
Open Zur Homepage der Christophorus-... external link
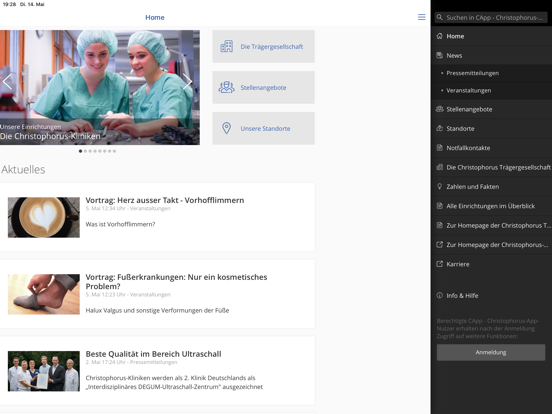tap(491, 245)
